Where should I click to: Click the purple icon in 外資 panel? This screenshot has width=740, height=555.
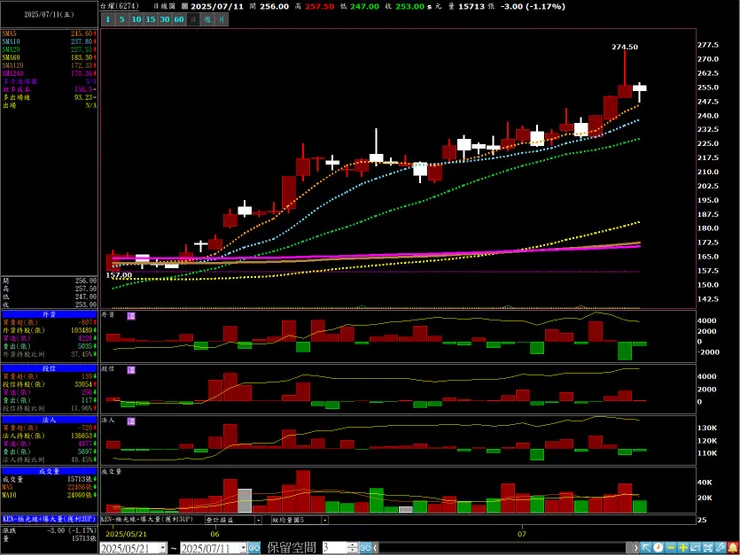pos(131,316)
